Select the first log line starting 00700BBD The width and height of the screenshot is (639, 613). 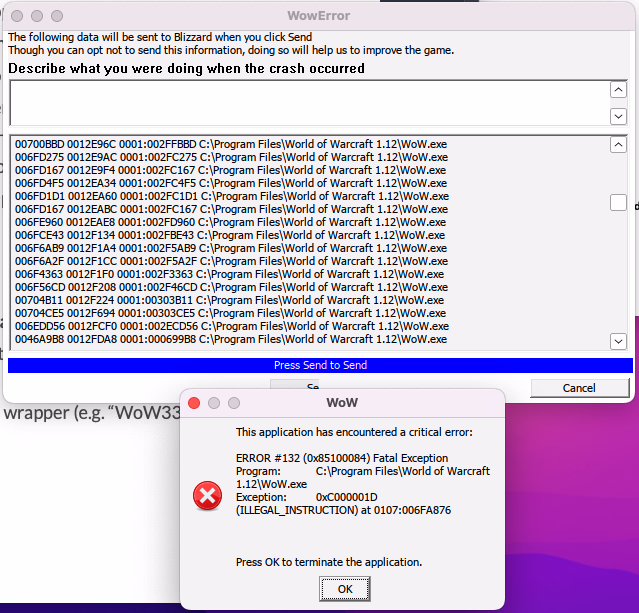click(x=231, y=144)
